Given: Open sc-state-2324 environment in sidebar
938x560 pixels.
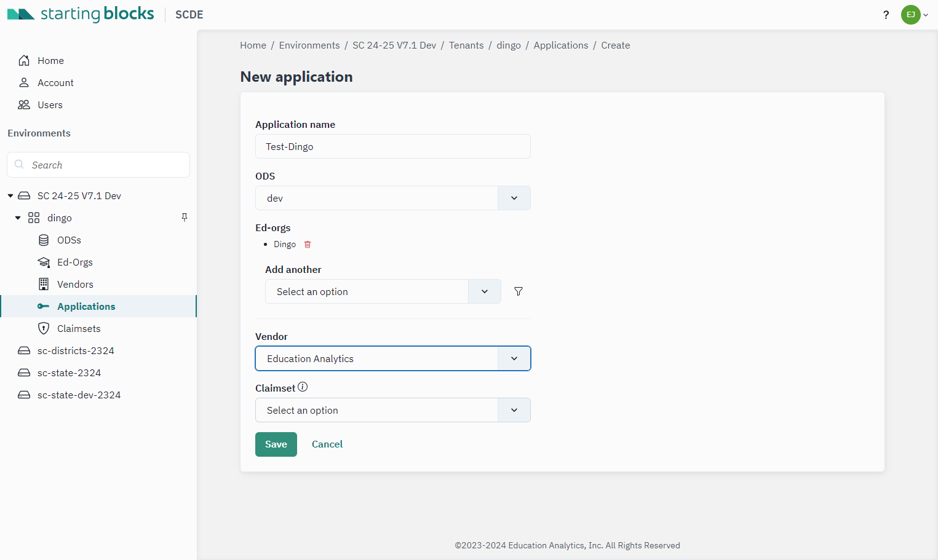Looking at the screenshot, I should (69, 373).
